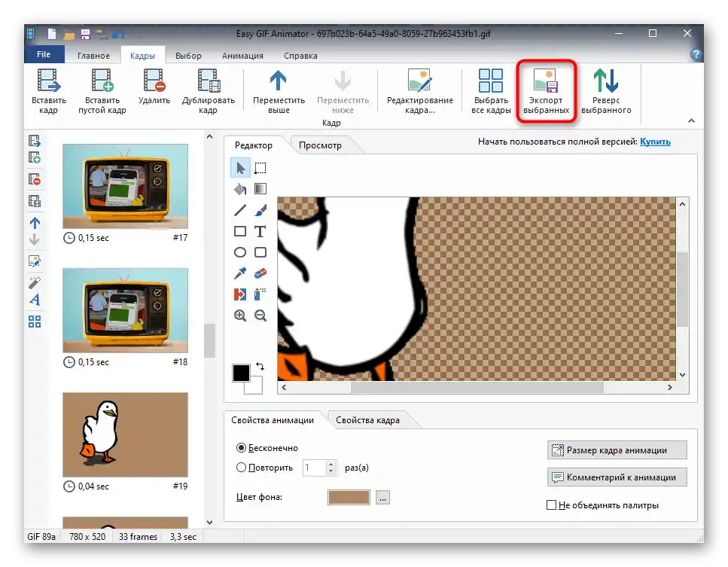Open the Просмотр preview tab
Viewport: 728px width, 567px height.
tap(320, 145)
